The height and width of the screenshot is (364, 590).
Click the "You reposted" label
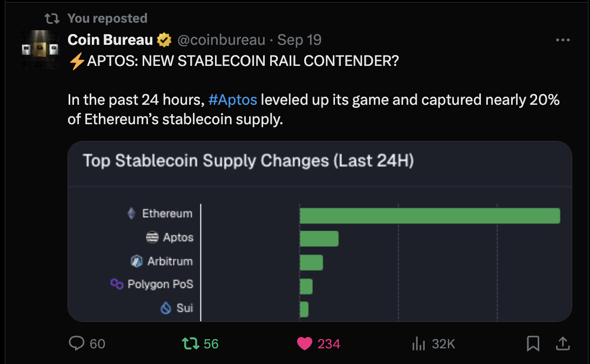pyautogui.click(x=107, y=18)
